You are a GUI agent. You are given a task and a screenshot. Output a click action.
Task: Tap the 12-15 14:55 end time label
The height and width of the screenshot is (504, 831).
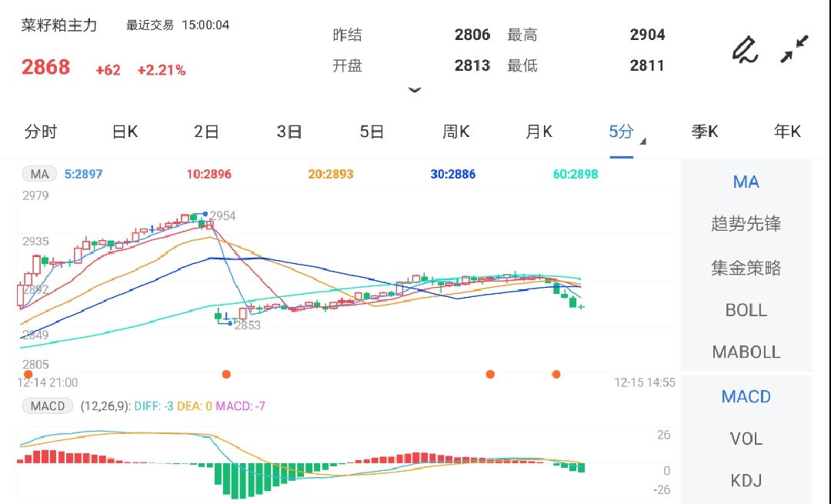[645, 382]
